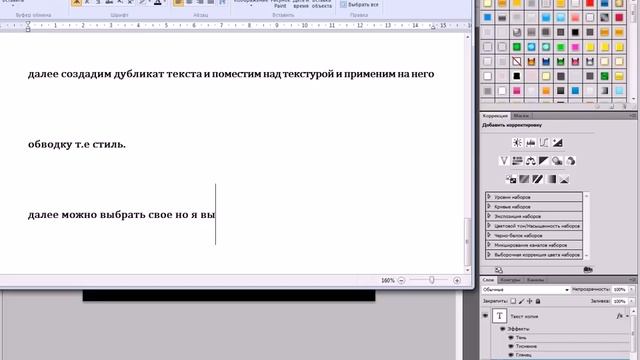
Task: Add a Brightness/Contrast adjustment
Action: click(x=517, y=143)
